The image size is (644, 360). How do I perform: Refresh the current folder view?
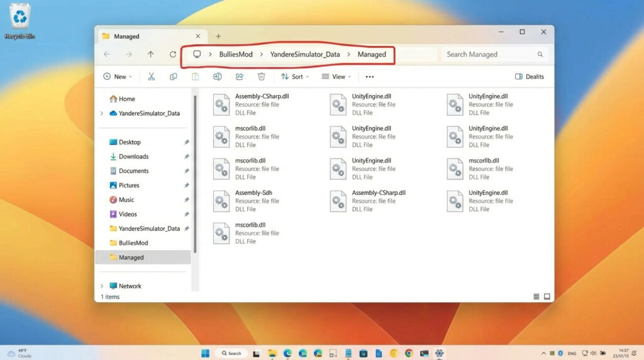(173, 55)
